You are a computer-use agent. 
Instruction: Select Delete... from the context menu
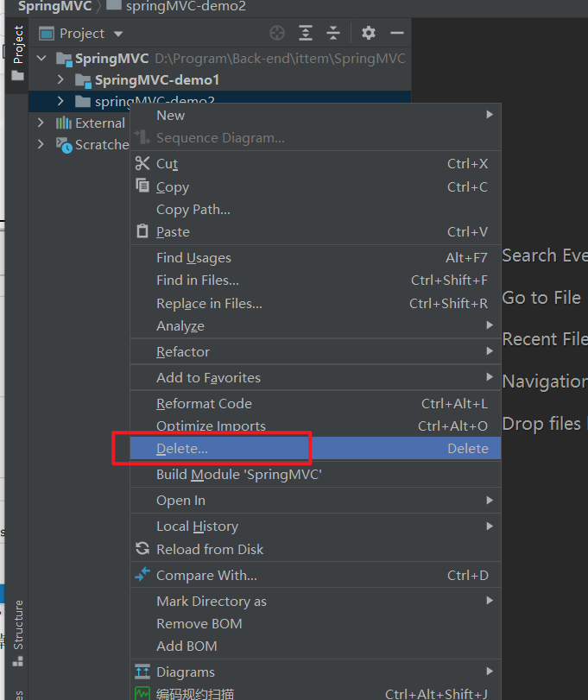(x=315, y=448)
